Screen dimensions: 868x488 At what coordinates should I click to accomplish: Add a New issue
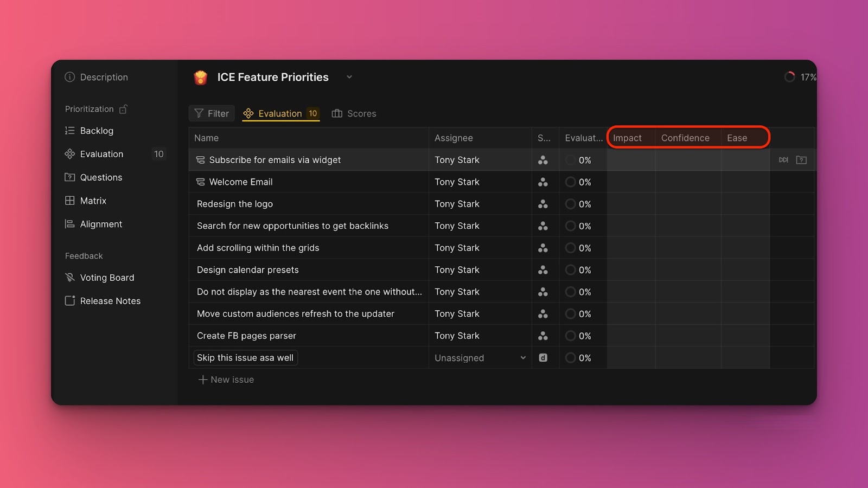[226, 380]
